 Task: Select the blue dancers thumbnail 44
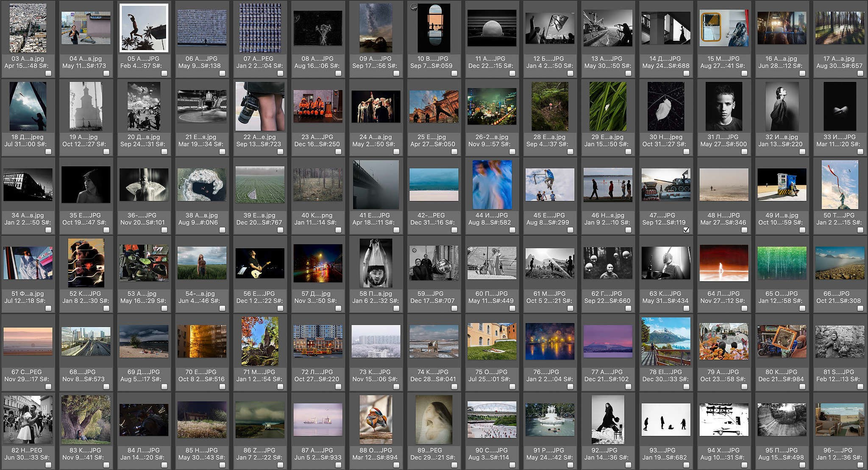click(492, 185)
